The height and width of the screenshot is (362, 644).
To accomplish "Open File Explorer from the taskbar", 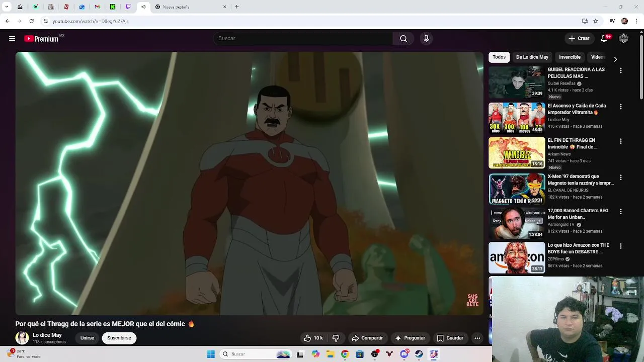I will pos(330,354).
